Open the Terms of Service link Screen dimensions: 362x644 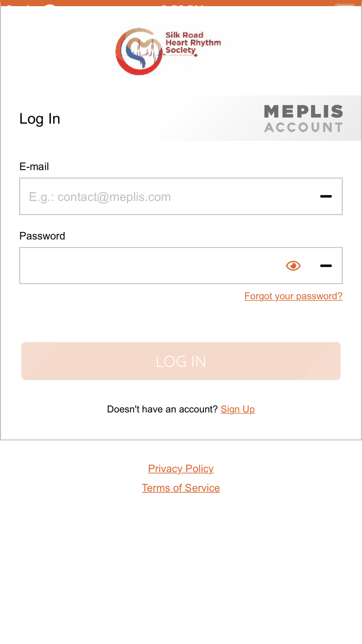click(181, 488)
